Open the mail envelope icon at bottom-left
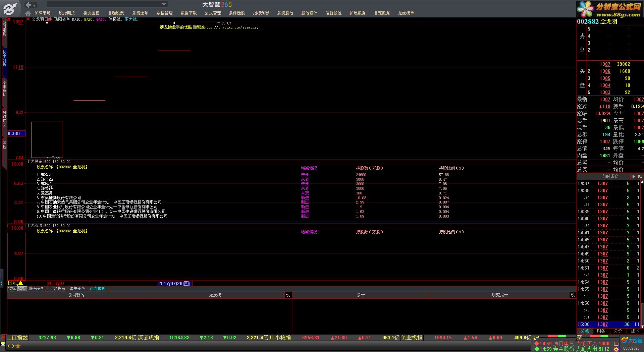The image size is (644, 352). [3, 344]
